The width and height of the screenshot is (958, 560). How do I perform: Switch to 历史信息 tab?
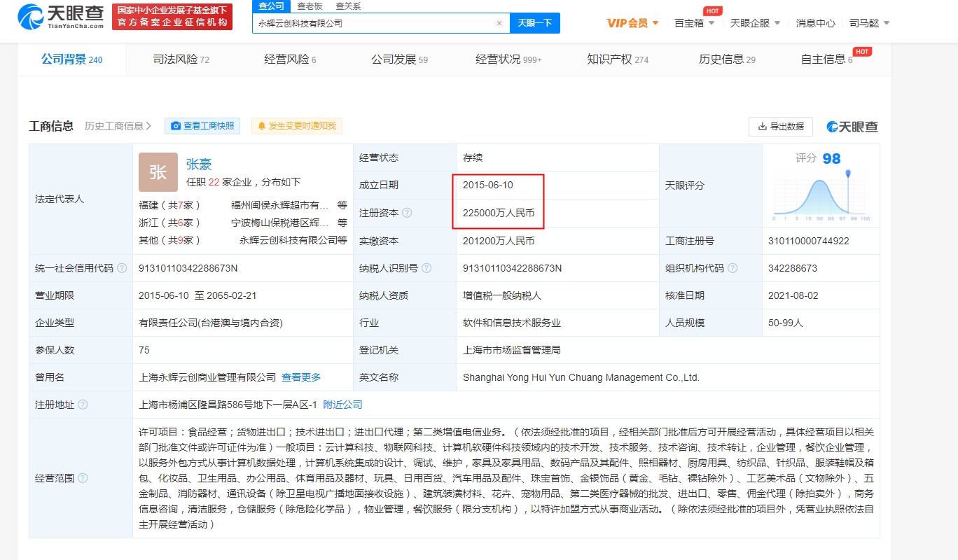coord(727,59)
